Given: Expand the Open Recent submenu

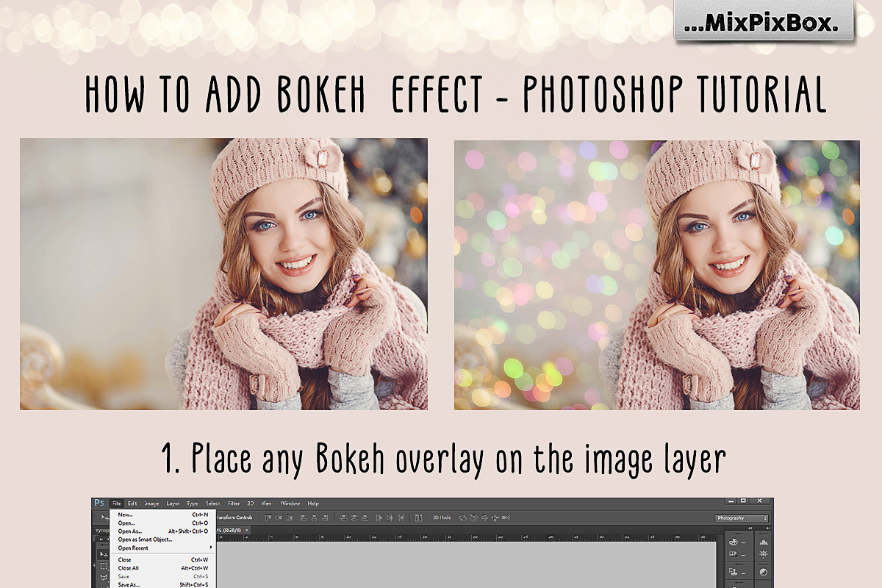Looking at the screenshot, I should point(162,548).
